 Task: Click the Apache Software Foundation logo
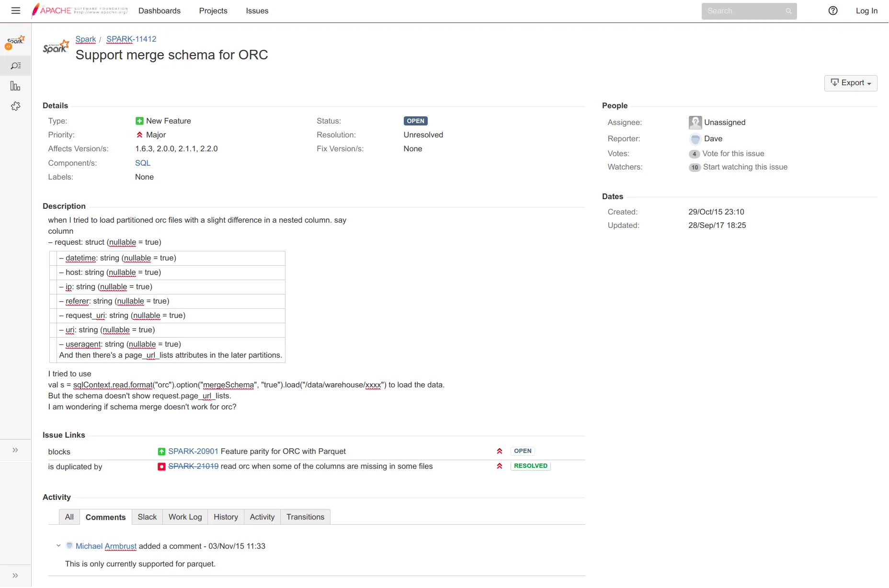[x=80, y=11]
